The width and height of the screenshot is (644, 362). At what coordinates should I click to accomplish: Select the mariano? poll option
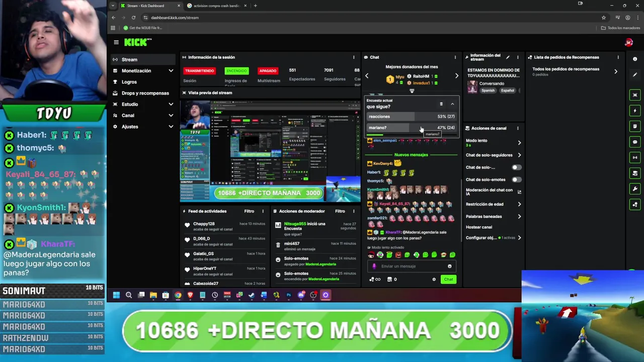(x=412, y=128)
